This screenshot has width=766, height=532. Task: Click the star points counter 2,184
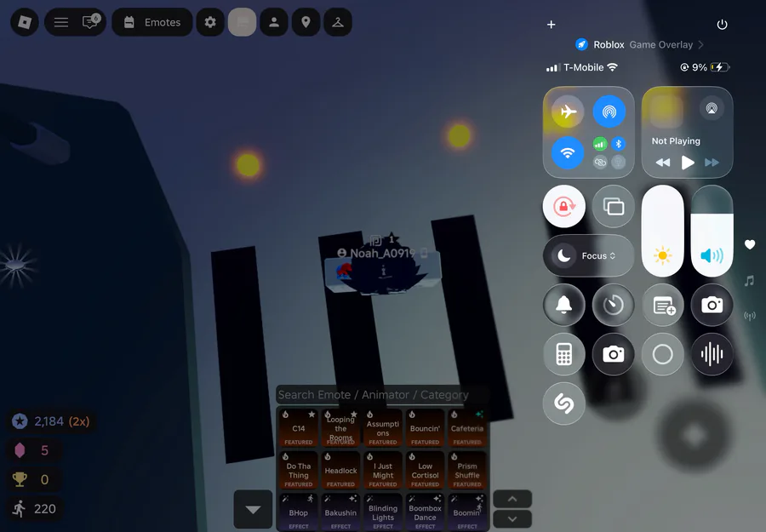point(51,421)
